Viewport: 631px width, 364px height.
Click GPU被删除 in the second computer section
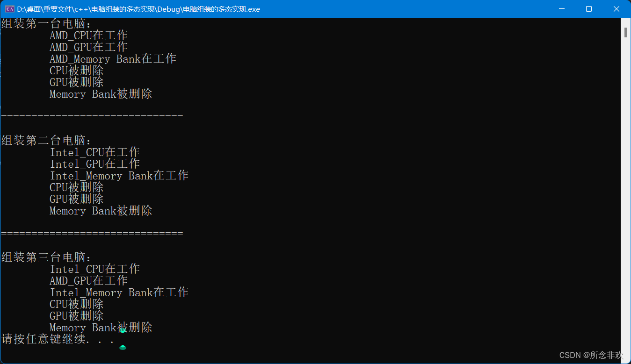click(77, 199)
